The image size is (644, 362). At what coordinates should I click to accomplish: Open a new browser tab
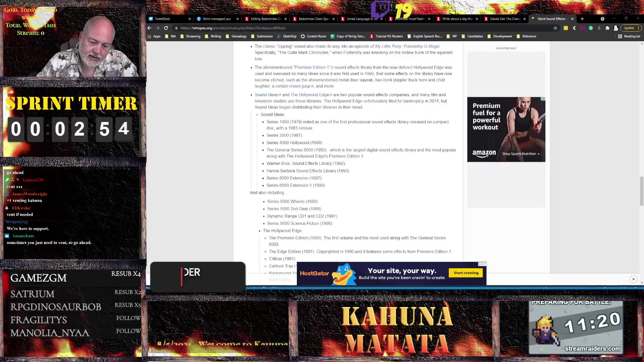coord(582,19)
